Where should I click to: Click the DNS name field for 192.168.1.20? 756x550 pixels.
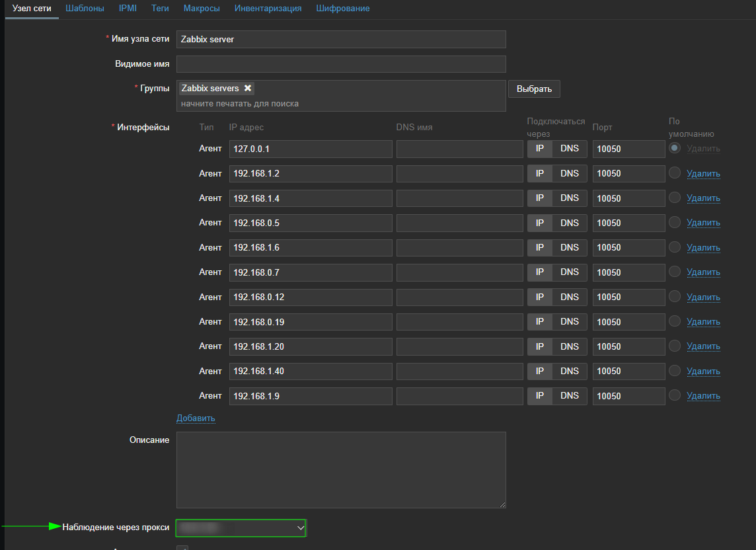tap(459, 346)
